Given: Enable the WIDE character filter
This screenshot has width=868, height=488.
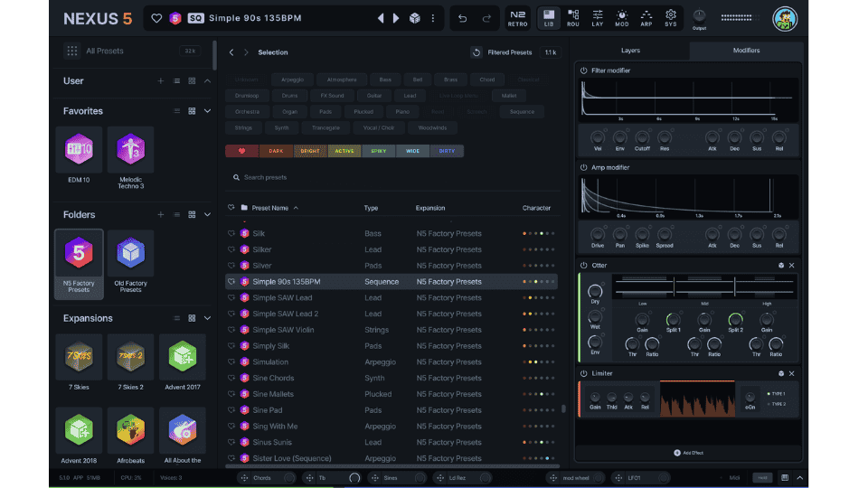Looking at the screenshot, I should pos(412,151).
